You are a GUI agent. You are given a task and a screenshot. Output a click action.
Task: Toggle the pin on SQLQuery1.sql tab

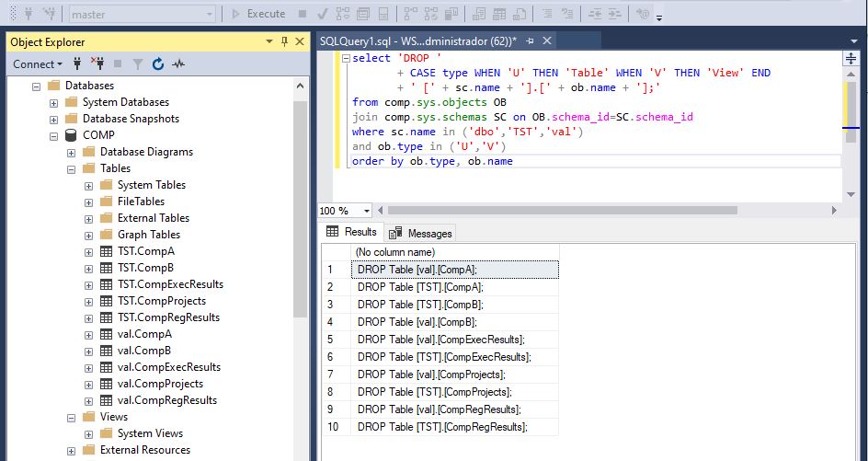(x=529, y=41)
